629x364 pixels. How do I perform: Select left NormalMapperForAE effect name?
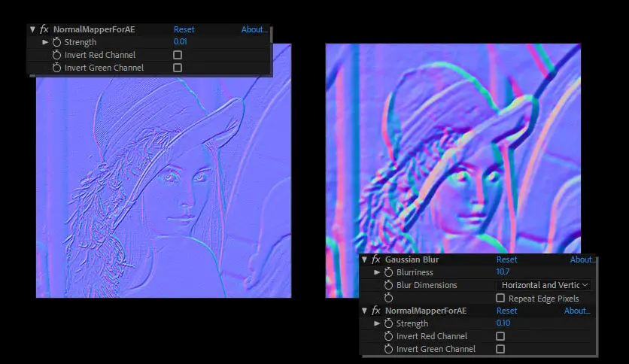(94, 29)
